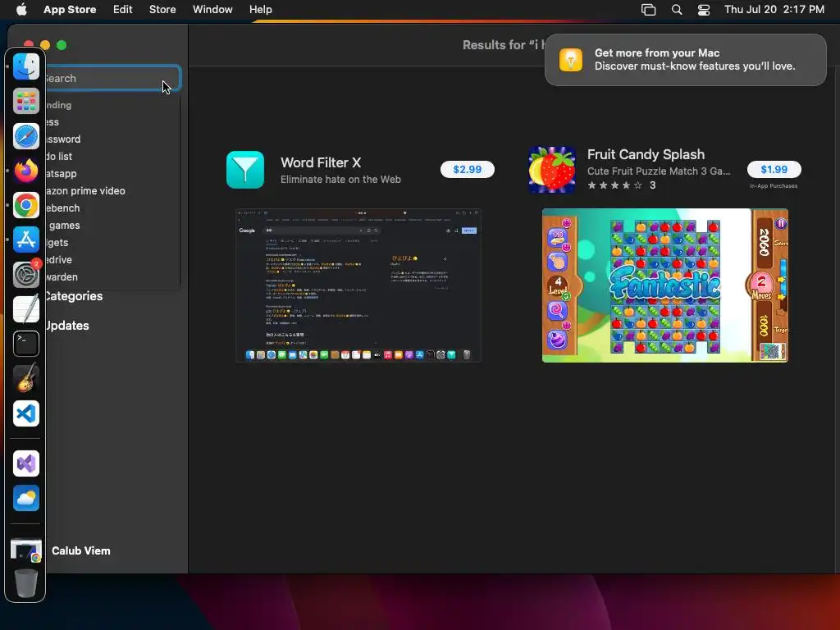Open Visual Studio from the dock
Viewport: 840px width, 630px height.
pos(25,464)
